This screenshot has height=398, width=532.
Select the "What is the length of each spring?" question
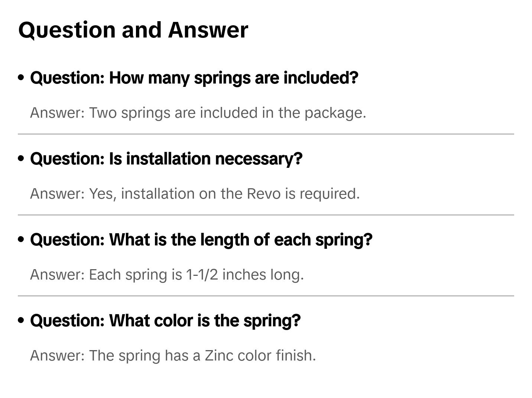pos(201,240)
